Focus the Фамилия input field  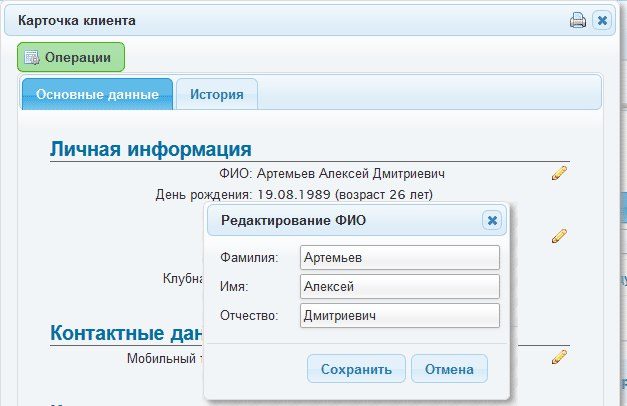[400, 258]
